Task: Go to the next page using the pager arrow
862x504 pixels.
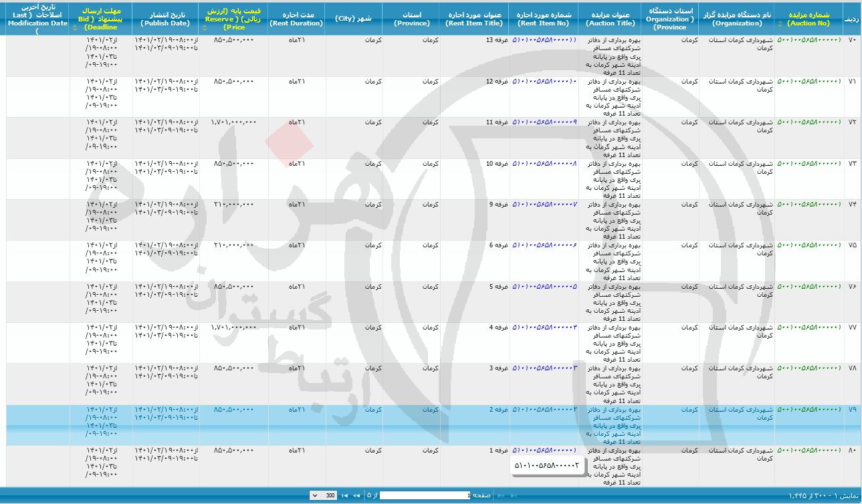Action: 356,495
